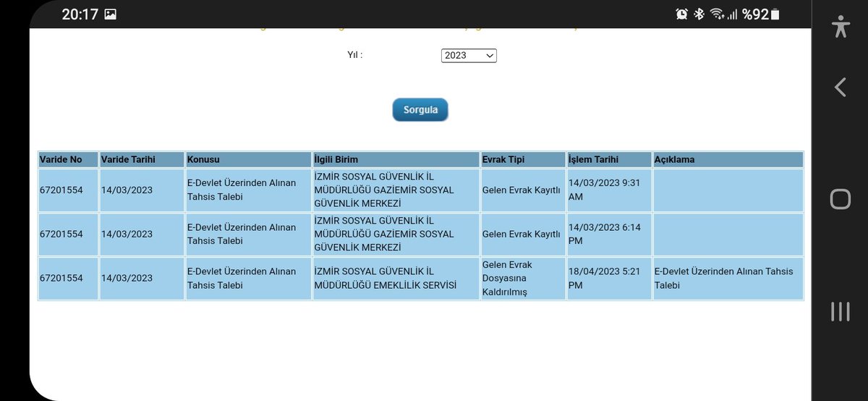868x401 pixels.
Task: Tap the alarm icon in status bar
Action: 681,14
